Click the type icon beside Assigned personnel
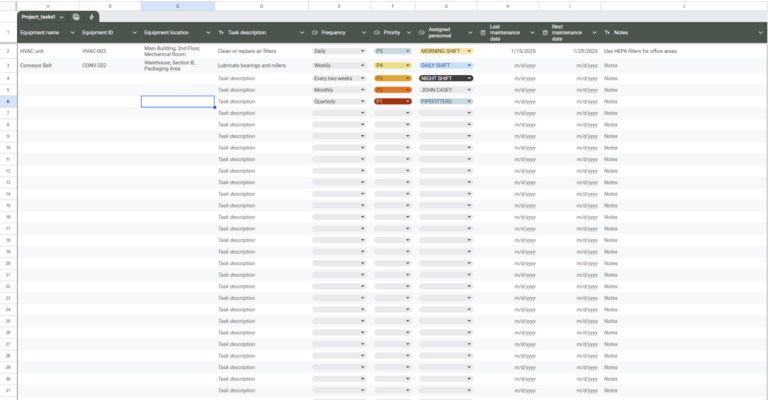The image size is (768, 400). coord(422,33)
